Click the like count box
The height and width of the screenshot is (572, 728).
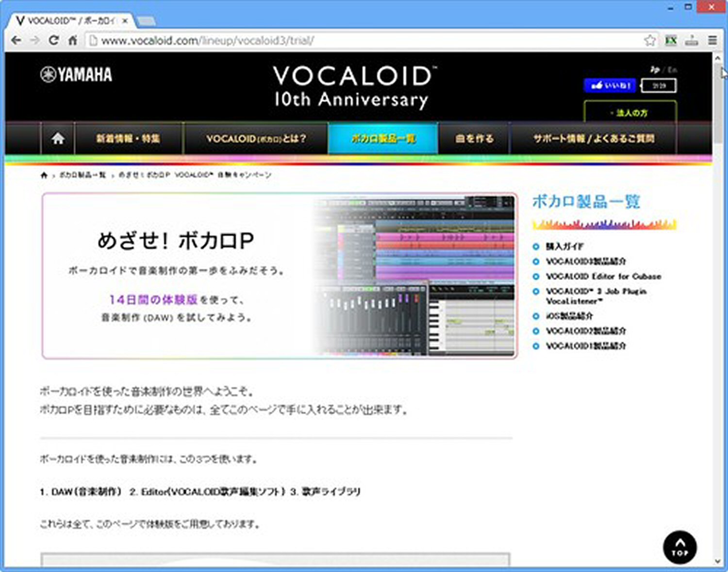(x=659, y=86)
